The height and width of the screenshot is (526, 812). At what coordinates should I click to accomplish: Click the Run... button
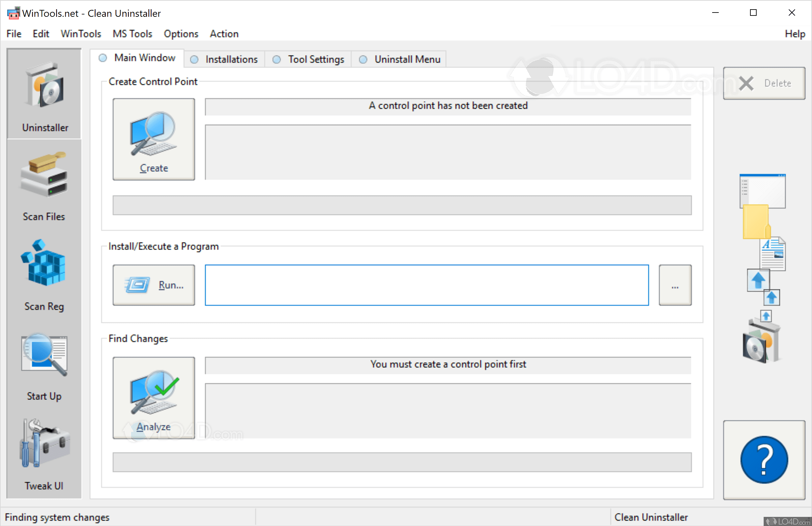(154, 285)
